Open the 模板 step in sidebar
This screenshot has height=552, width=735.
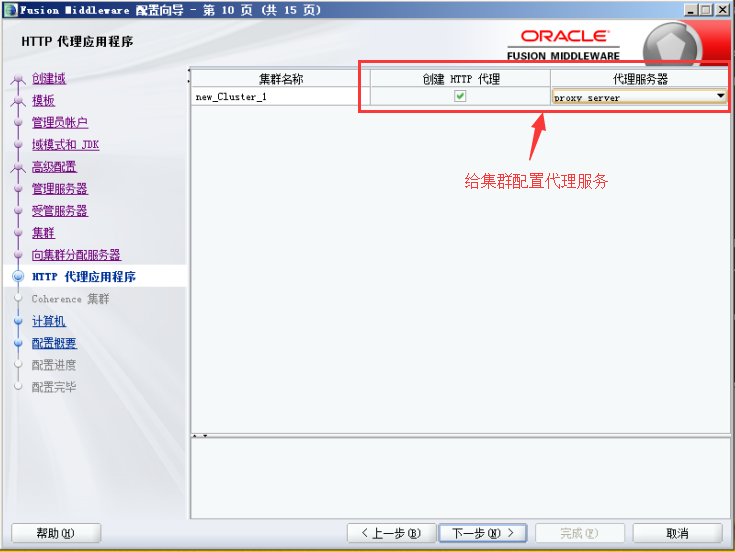click(43, 101)
